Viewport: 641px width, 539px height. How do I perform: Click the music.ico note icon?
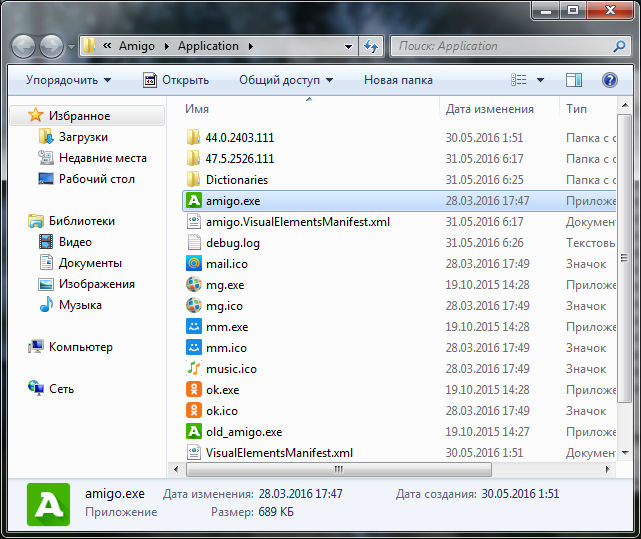coord(194,368)
